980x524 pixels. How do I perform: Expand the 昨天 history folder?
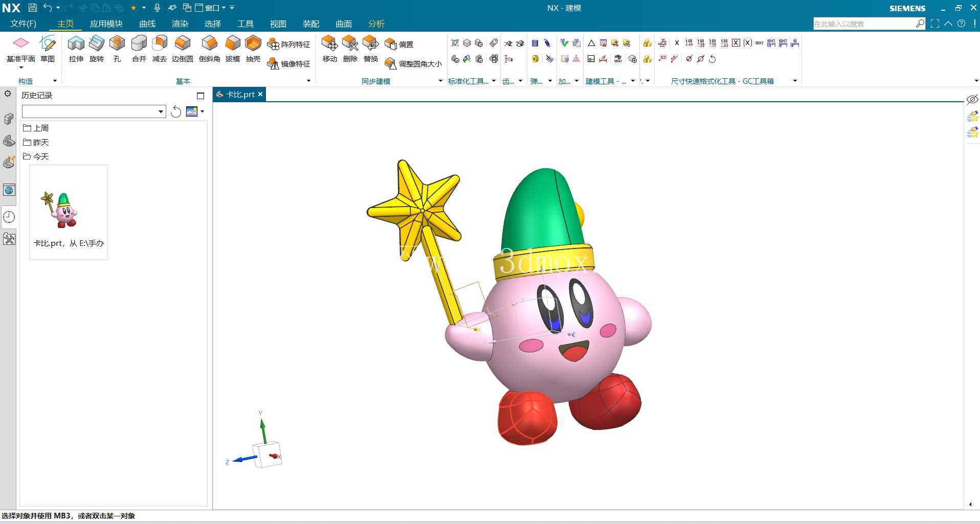tap(36, 142)
